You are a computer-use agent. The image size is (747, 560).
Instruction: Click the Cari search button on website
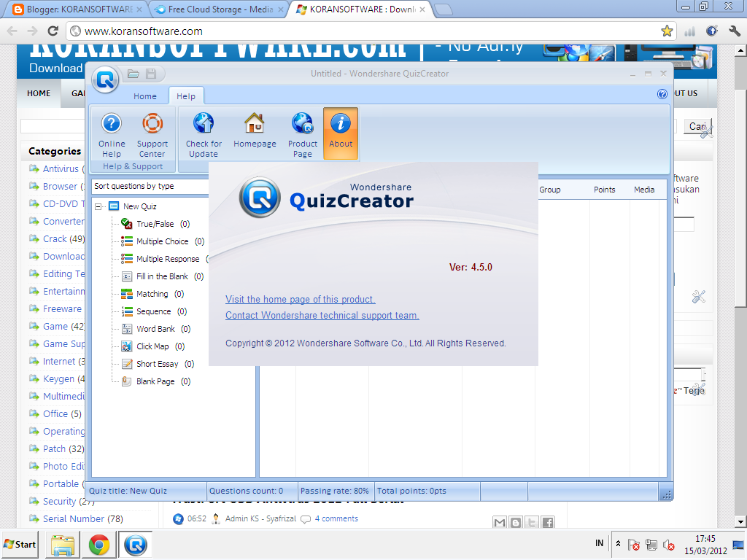point(697,126)
